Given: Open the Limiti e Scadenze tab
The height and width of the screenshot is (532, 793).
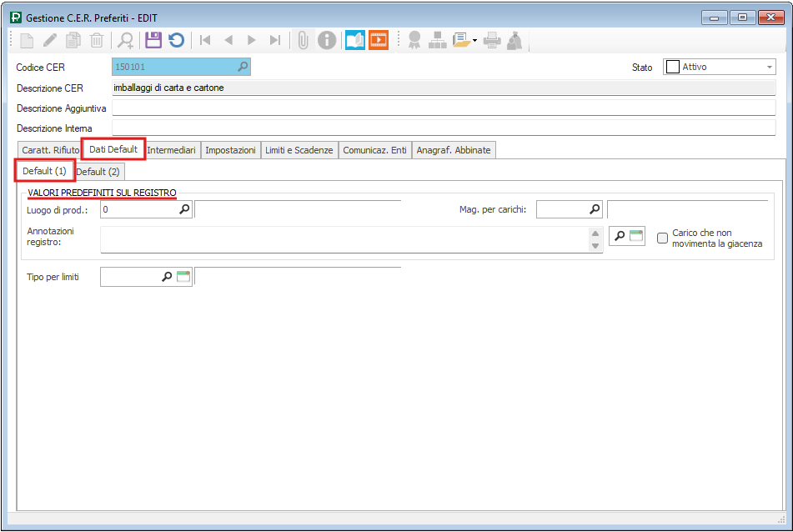Looking at the screenshot, I should click(x=299, y=150).
